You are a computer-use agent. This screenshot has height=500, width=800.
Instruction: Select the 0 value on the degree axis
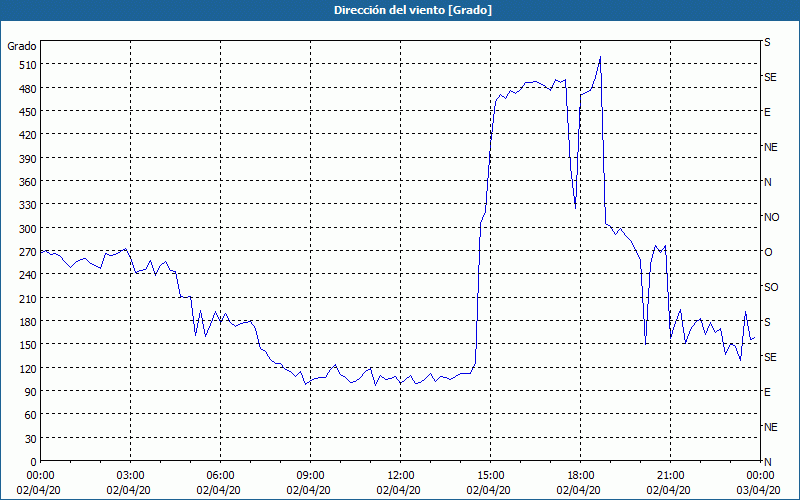click(x=34, y=462)
